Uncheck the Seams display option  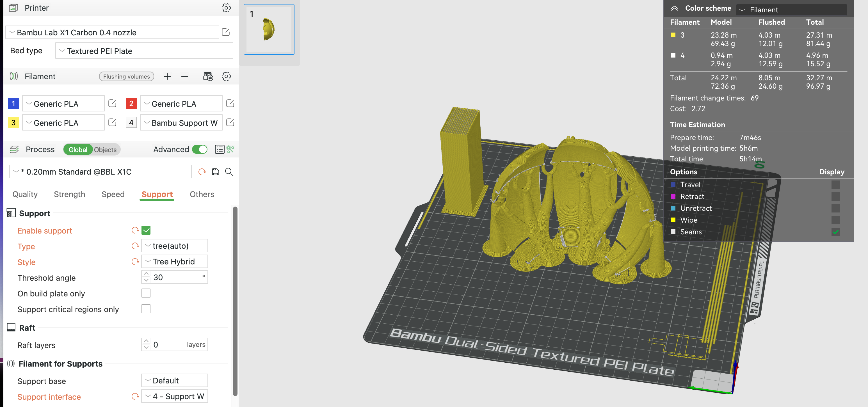pyautogui.click(x=835, y=232)
